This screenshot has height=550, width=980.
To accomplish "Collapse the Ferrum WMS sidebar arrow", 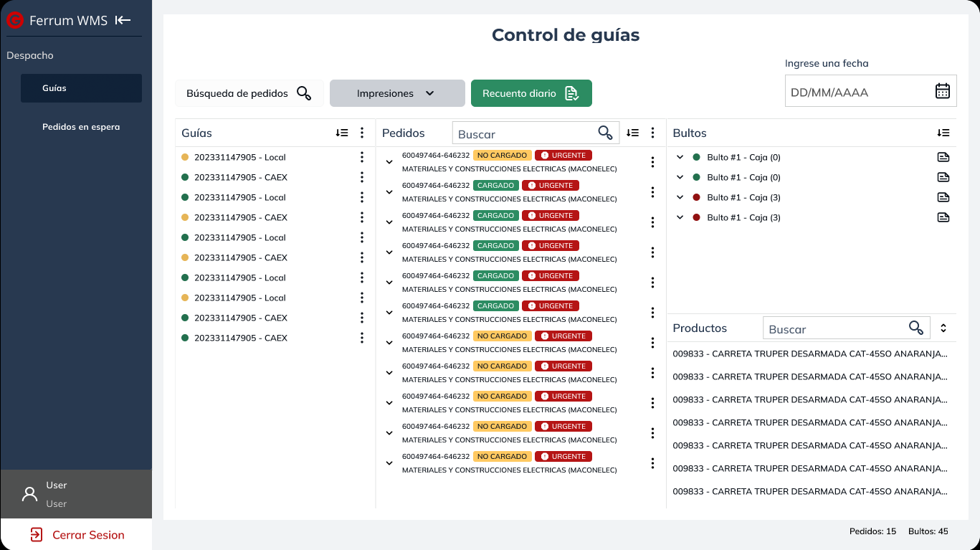I will pyautogui.click(x=123, y=20).
